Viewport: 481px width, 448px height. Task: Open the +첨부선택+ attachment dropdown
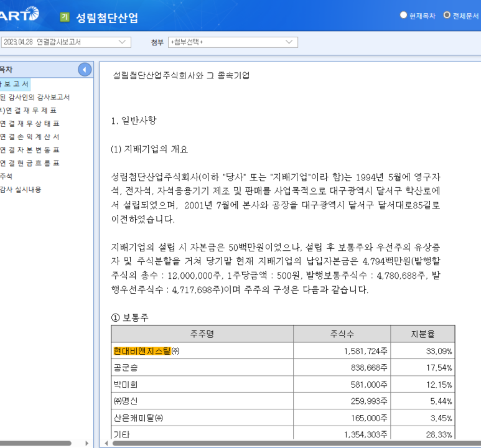coord(233,42)
